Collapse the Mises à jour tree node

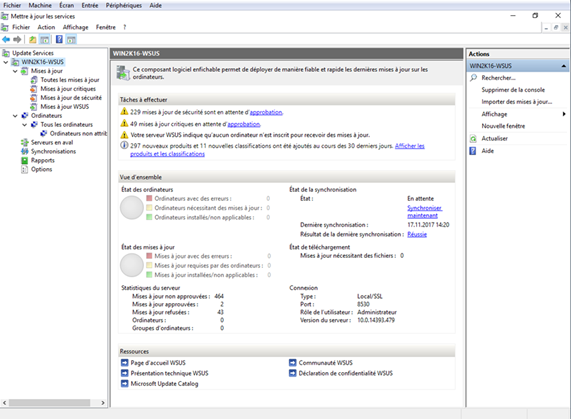pos(15,71)
